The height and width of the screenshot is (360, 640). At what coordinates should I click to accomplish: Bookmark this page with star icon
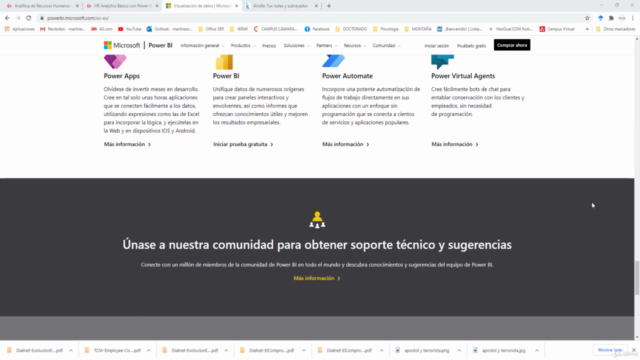pos(587,18)
